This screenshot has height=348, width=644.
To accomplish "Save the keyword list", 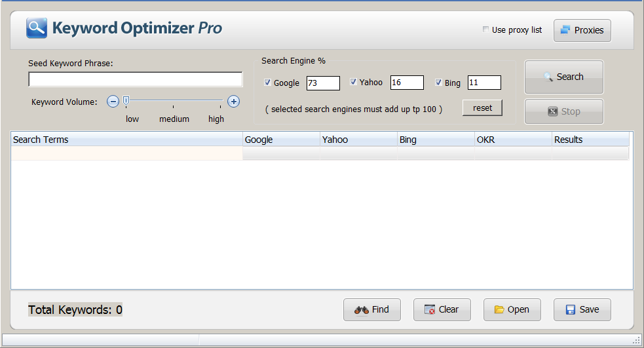I will 582,310.
